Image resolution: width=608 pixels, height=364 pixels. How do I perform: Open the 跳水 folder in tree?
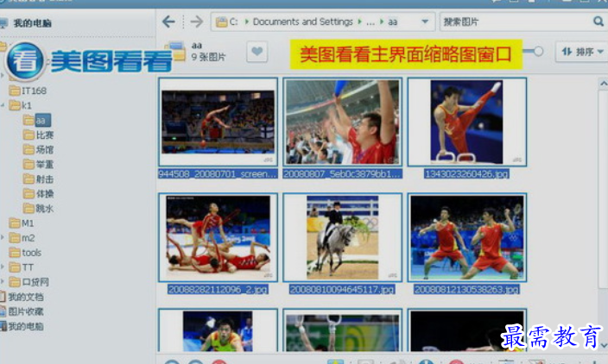click(38, 209)
